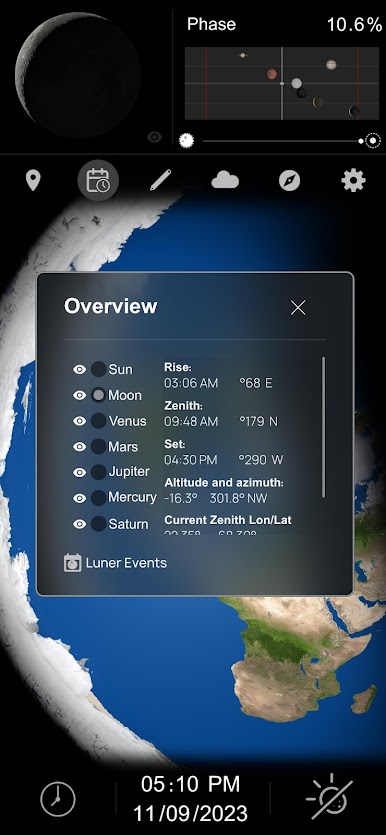Select Sun in the Overview list
Viewport: 386px width, 835px height.
pos(112,370)
